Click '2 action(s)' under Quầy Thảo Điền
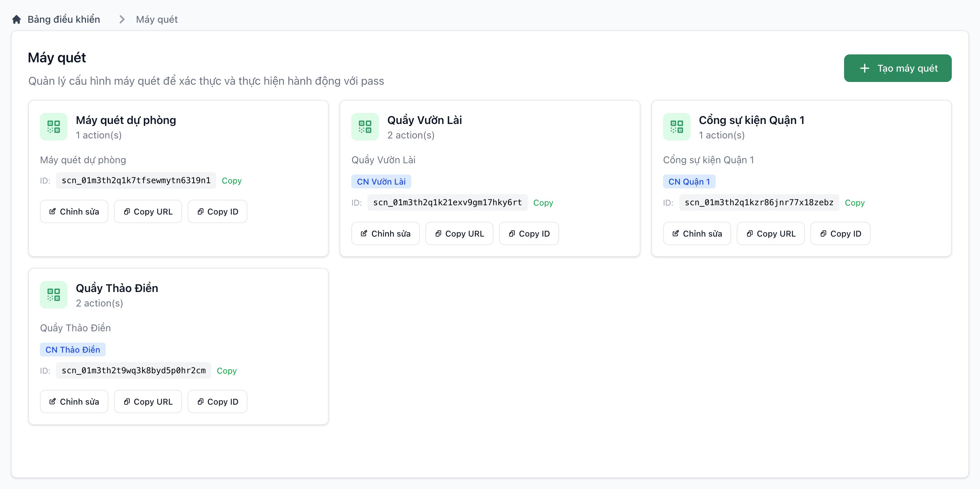 click(x=99, y=303)
